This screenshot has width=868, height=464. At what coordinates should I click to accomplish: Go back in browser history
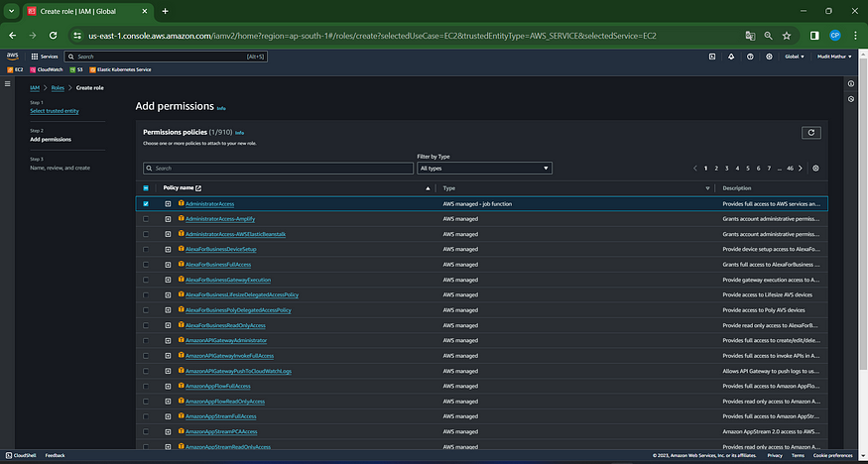[13, 36]
